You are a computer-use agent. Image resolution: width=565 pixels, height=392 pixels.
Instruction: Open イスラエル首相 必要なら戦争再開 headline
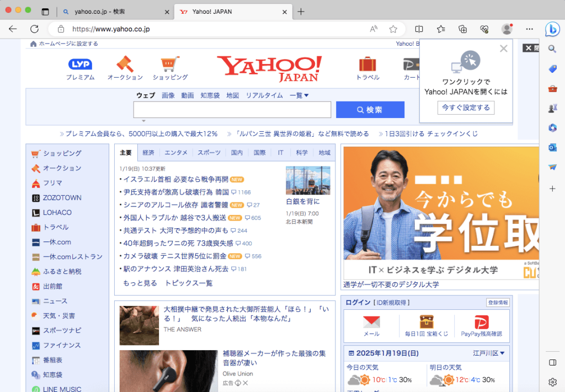coord(176,179)
